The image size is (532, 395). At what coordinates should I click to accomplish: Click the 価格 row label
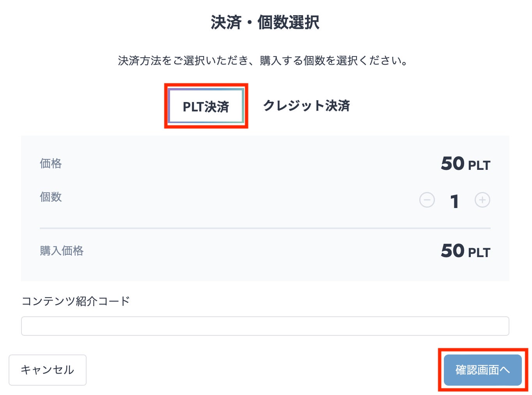[51, 163]
